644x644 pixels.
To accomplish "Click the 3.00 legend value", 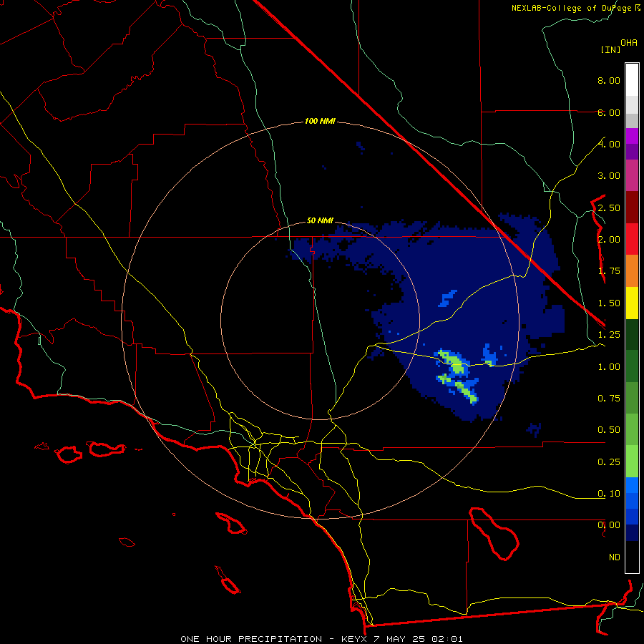I will (x=609, y=176).
